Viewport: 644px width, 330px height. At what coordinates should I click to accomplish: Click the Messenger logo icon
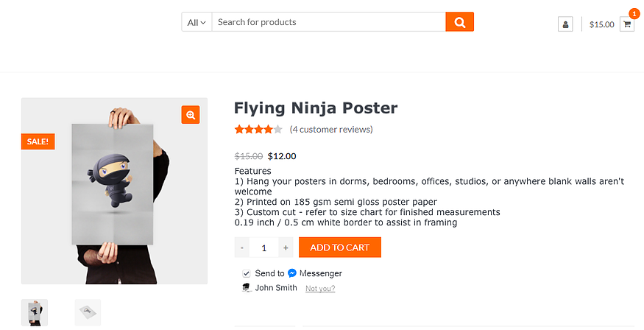292,273
